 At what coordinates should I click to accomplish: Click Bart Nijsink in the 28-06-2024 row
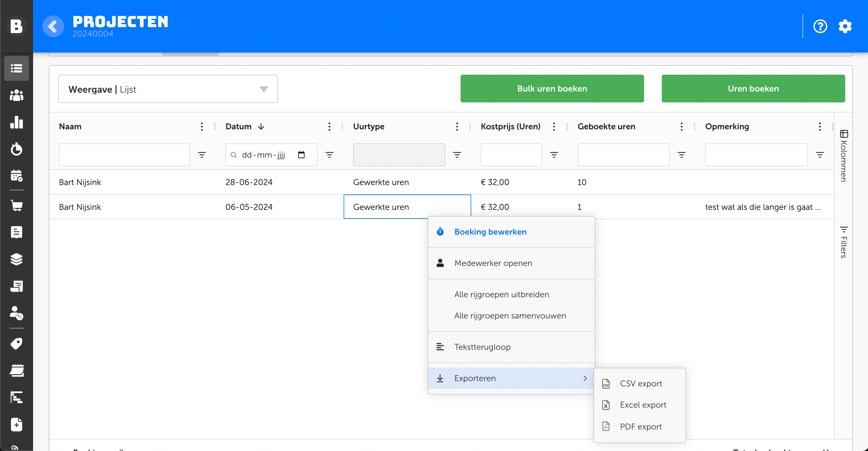pos(80,182)
